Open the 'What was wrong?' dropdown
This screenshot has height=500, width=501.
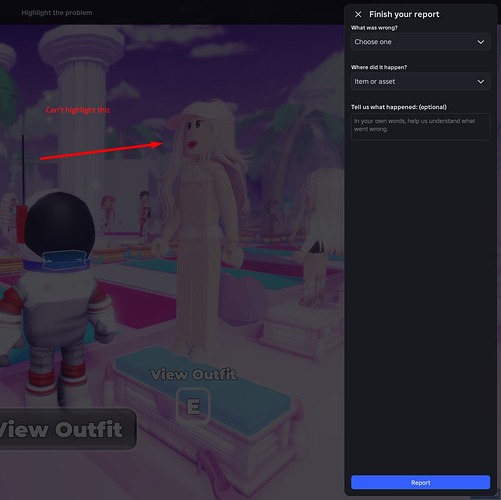point(420,42)
